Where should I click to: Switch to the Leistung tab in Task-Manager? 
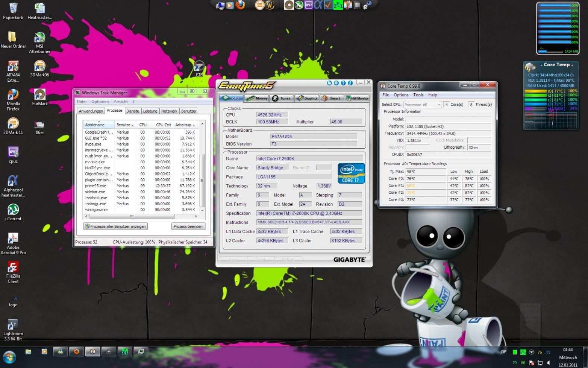(x=150, y=111)
